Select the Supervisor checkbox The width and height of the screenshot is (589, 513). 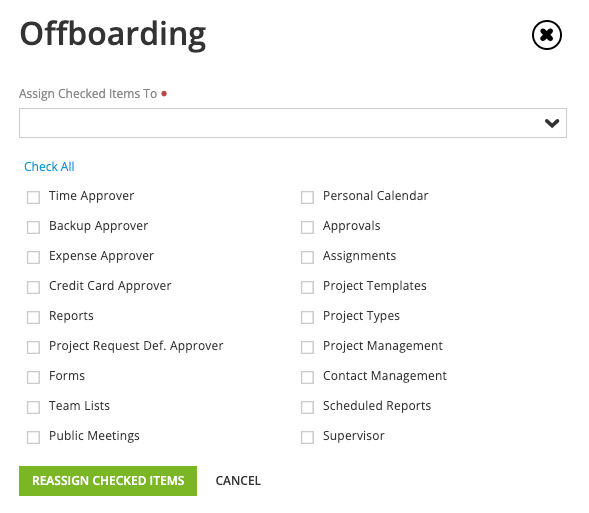(307, 437)
